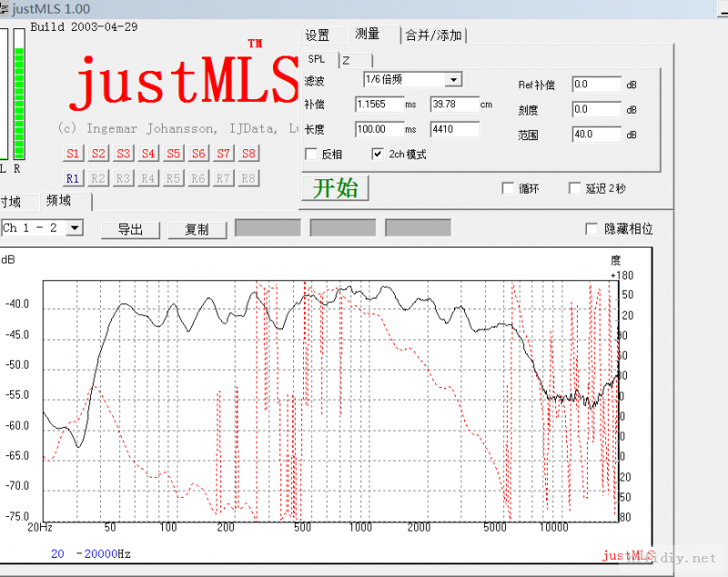Viewport: 728px width, 577px height.
Task: Toggle the 隐藏相位 hide phase checkbox
Action: pyautogui.click(x=592, y=229)
